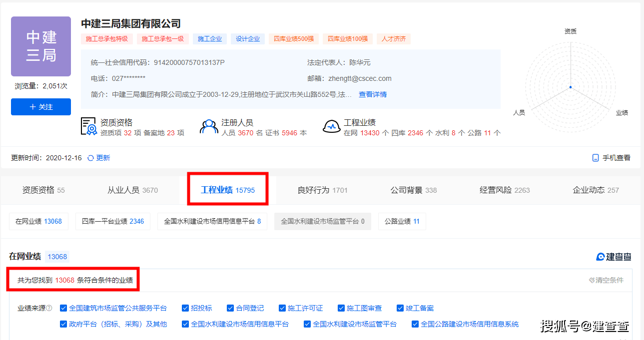This screenshot has height=340, width=644.
Task: Click the 业绩来源 help question icon
Action: coord(49,309)
